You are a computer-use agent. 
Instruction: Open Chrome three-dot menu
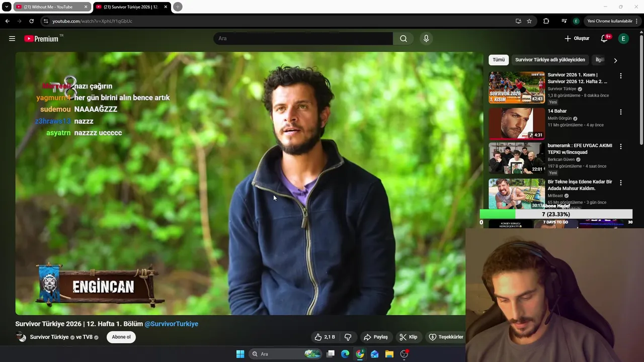(637, 21)
